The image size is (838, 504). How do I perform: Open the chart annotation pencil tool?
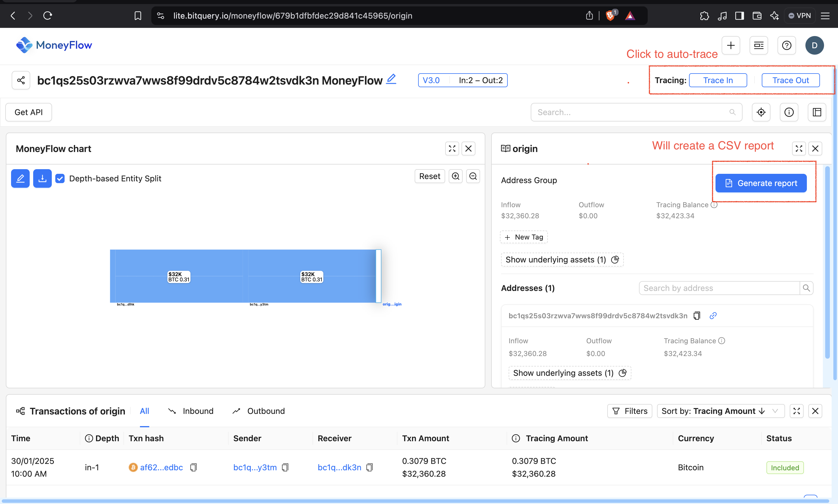pos(20,178)
